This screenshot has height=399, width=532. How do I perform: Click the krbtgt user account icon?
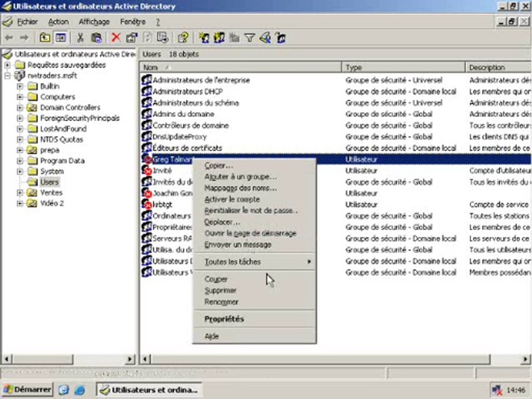click(147, 204)
